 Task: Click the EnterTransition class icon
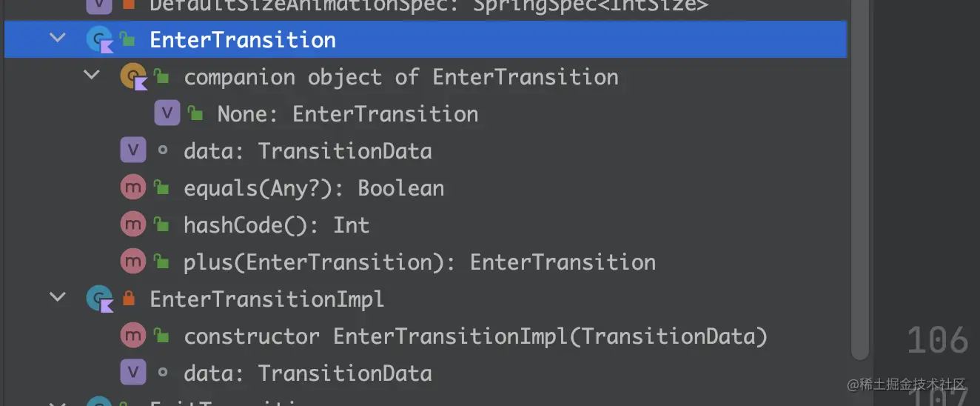[98, 40]
